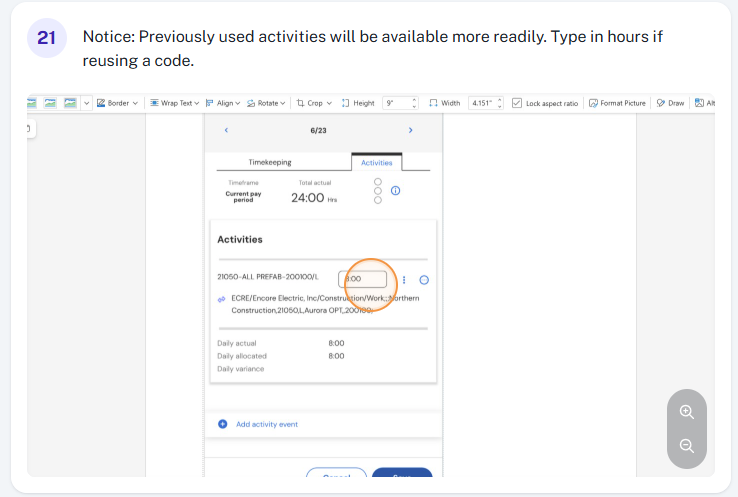738x497 pixels.
Task: Click the zoom out magnifier icon
Action: pyautogui.click(x=687, y=446)
